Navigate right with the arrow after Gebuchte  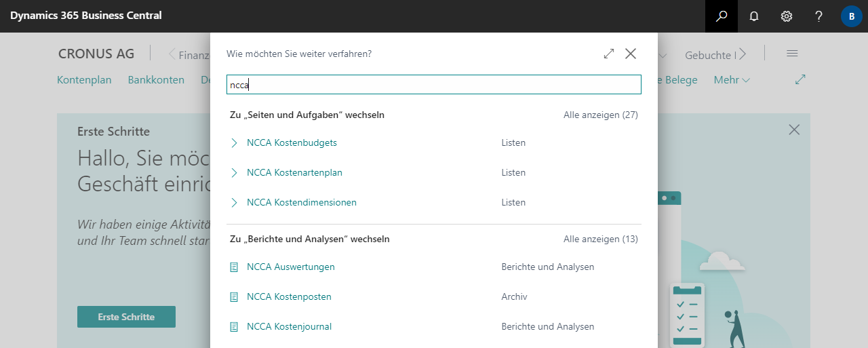pos(743,54)
